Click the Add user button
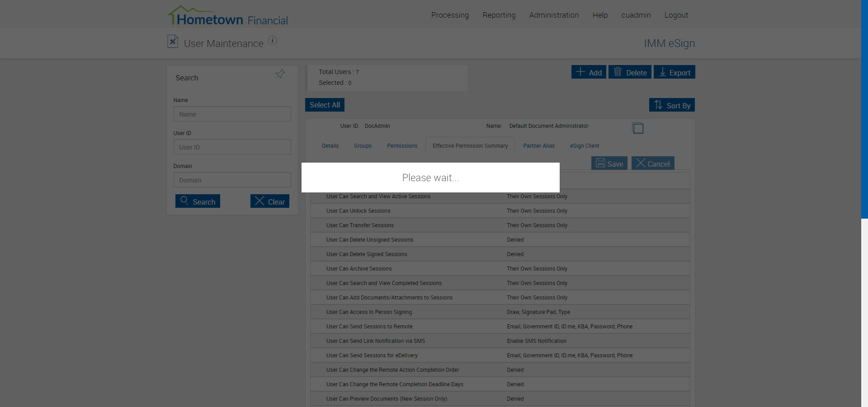 point(589,72)
